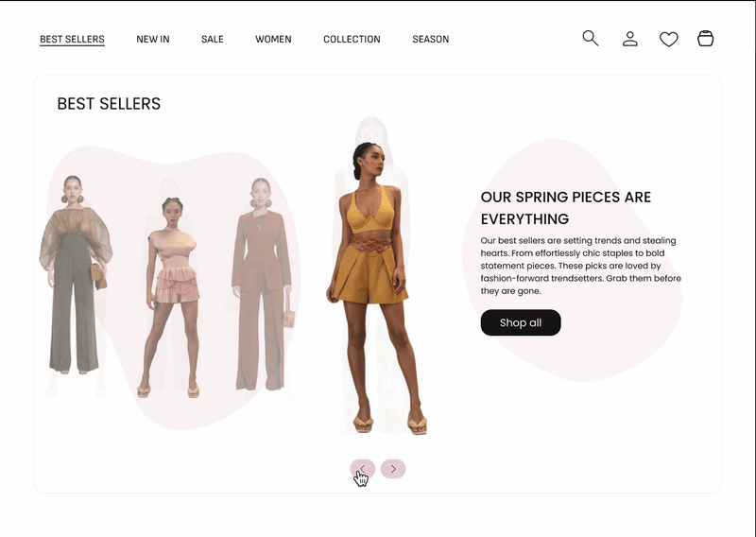Screen dimensions: 756x537
Task: Open the user account profile icon
Action: pos(629,39)
